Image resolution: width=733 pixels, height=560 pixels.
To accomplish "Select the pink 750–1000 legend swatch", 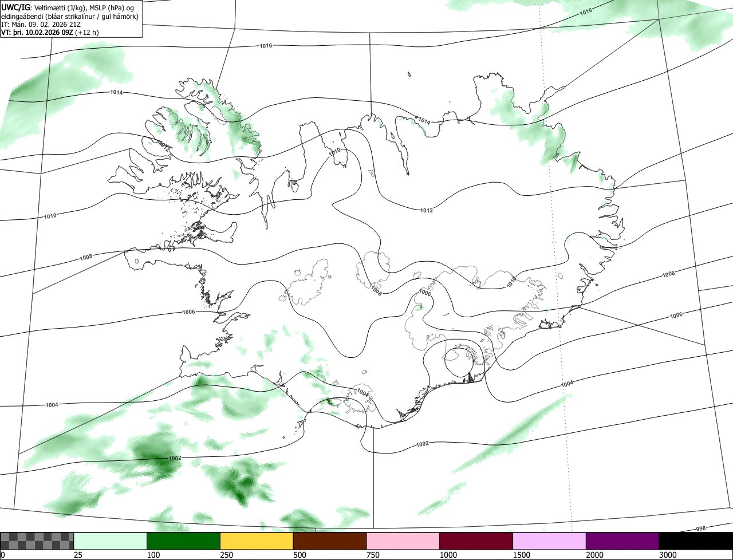I will (x=403, y=541).
